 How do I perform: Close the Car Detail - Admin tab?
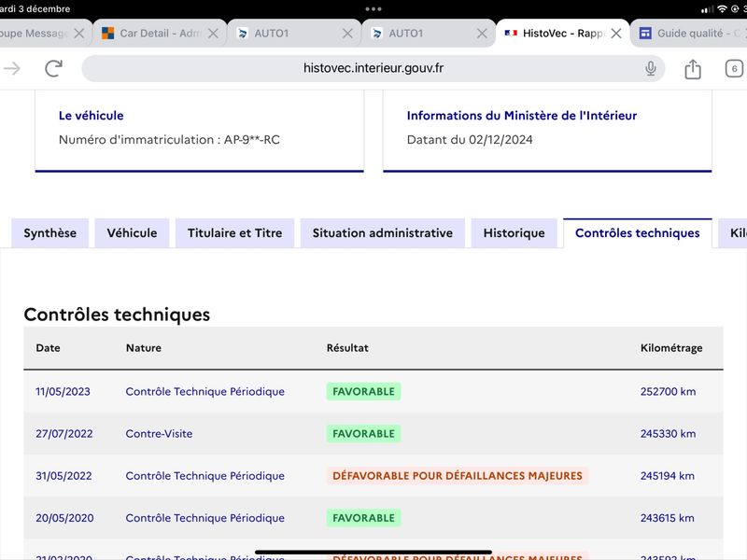pyautogui.click(x=214, y=34)
